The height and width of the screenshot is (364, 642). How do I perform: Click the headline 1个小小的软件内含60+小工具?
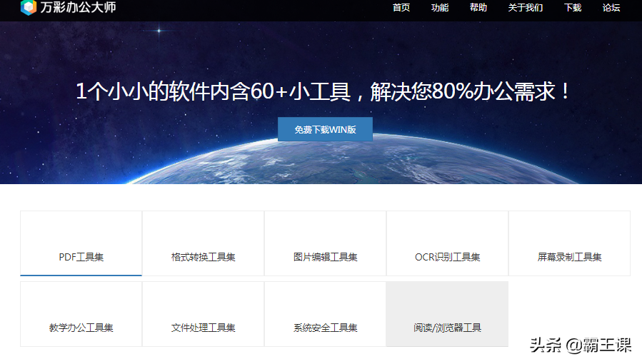tap(214, 91)
